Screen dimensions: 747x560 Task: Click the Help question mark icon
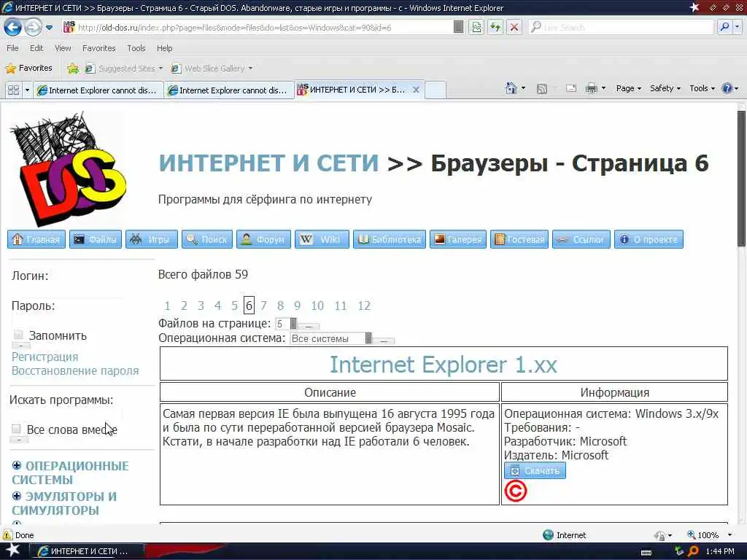[727, 88]
